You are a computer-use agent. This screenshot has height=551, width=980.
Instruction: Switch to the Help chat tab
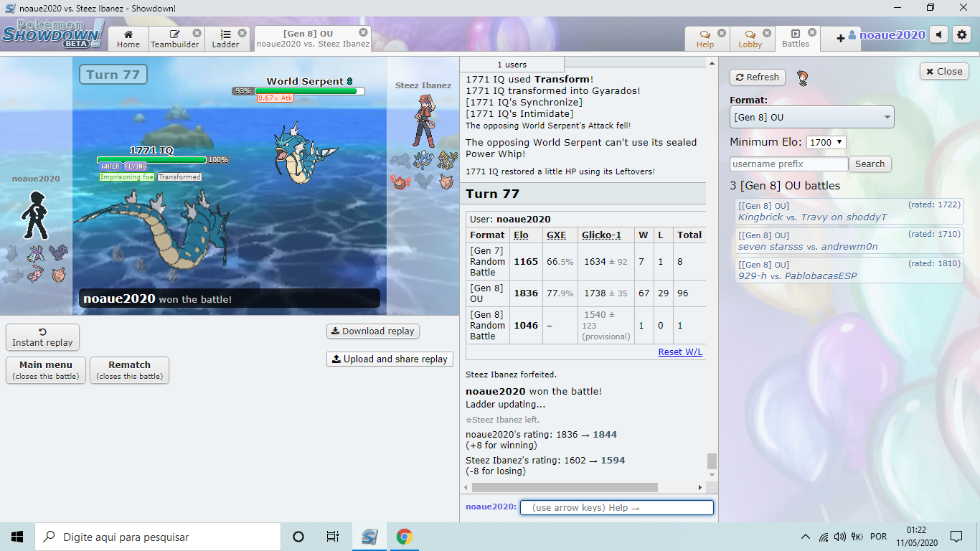pyautogui.click(x=705, y=39)
